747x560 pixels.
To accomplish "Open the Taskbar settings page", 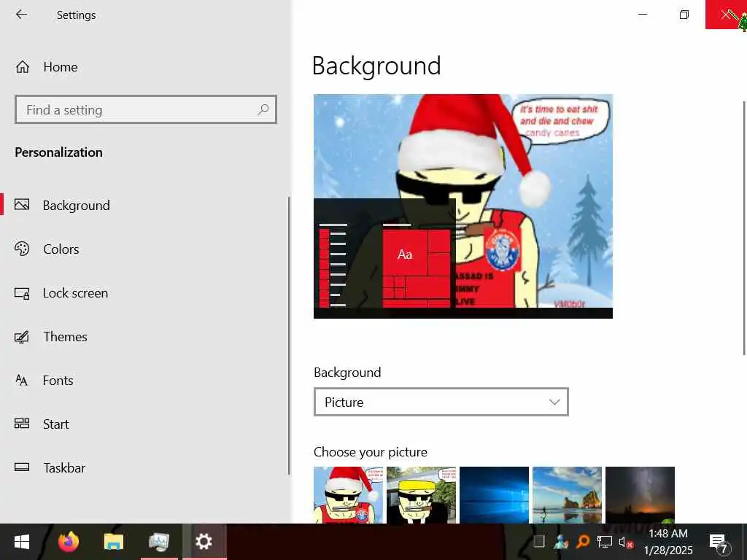I will pyautogui.click(x=64, y=468).
